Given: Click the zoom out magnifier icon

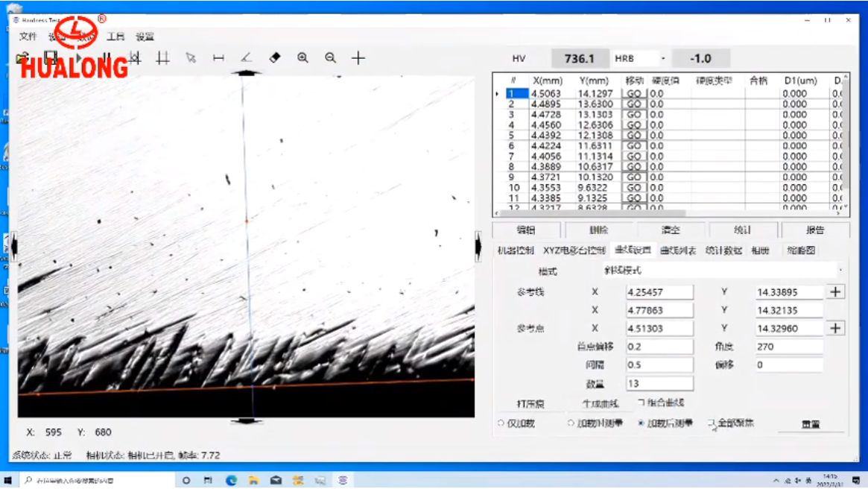Looking at the screenshot, I should click(x=331, y=57).
